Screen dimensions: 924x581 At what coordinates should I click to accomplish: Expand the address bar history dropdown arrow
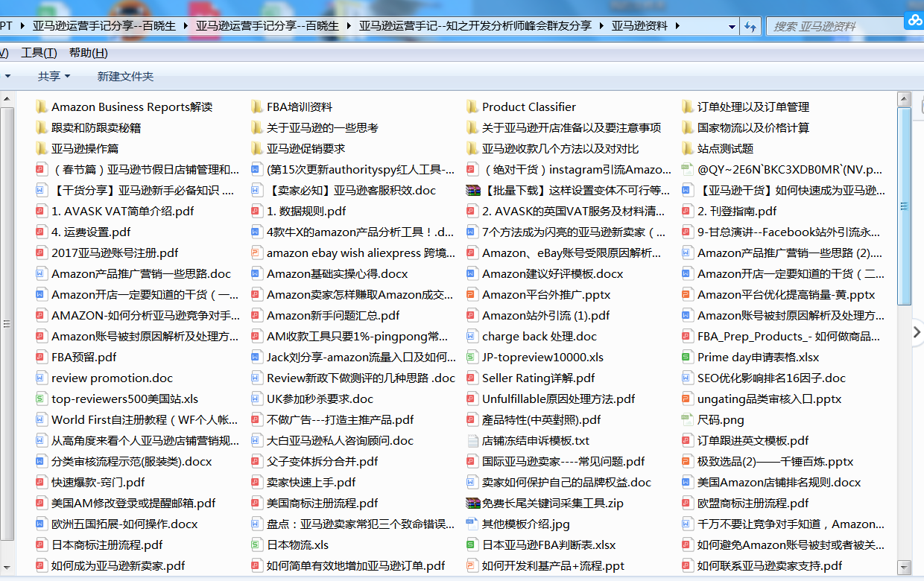point(730,25)
